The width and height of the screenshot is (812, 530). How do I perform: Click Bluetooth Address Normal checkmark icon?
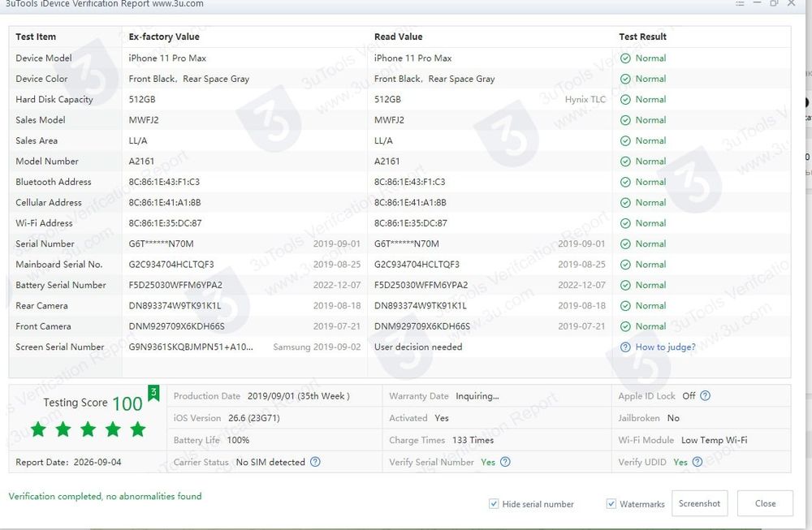(x=625, y=182)
